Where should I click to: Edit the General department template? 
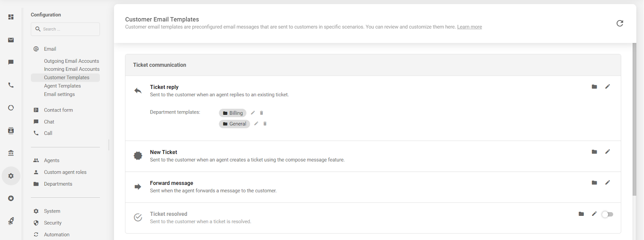256,124
